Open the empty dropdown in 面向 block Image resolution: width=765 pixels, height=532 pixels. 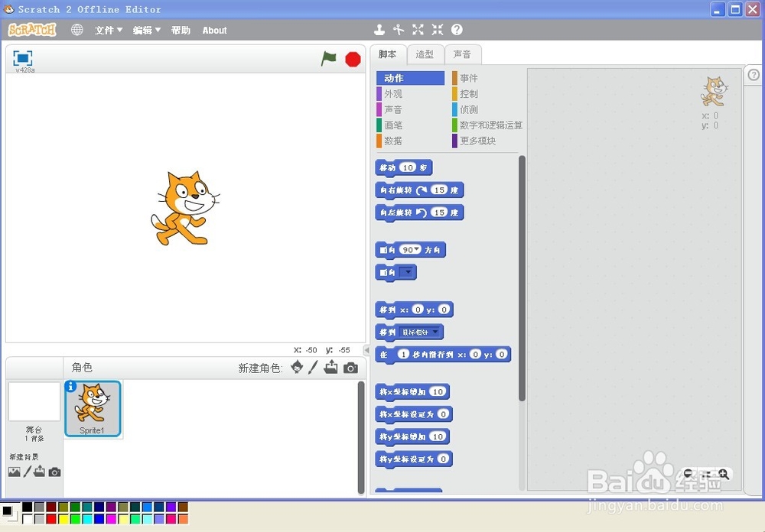(406, 272)
